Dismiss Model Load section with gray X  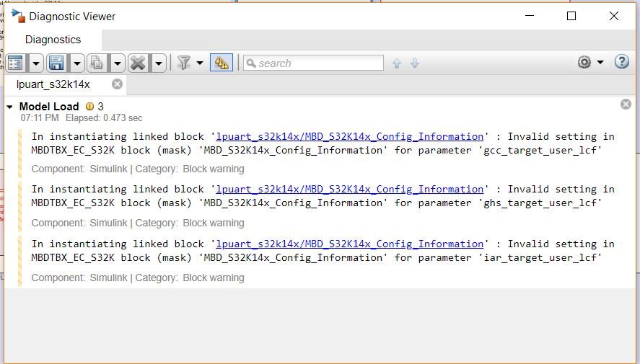tap(626, 105)
